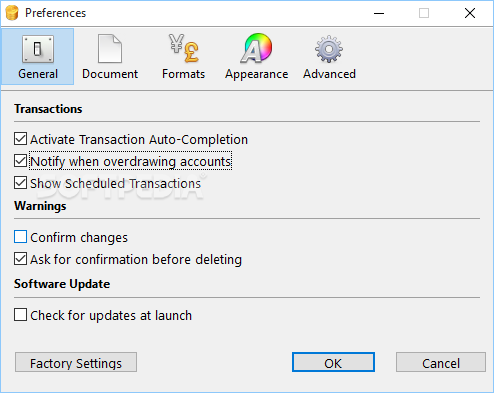Confirm preferences with OK button
Screen dimensions: 494x393
point(333,362)
